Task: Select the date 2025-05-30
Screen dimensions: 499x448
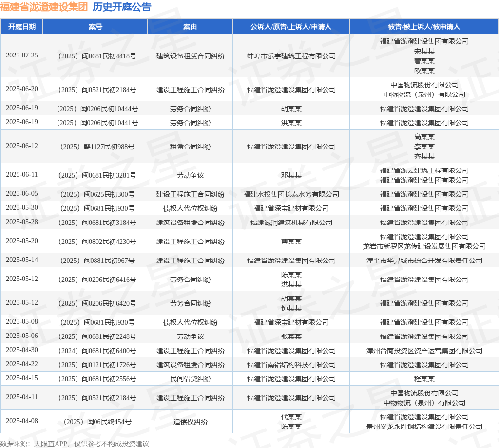Action: (x=21, y=207)
